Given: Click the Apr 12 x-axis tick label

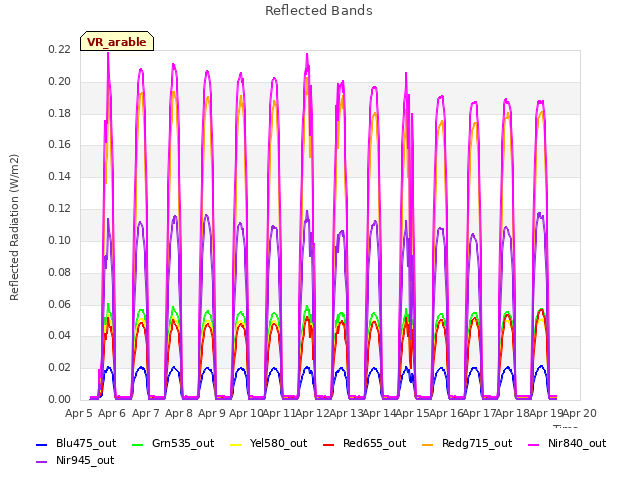Looking at the screenshot, I should (312, 413).
